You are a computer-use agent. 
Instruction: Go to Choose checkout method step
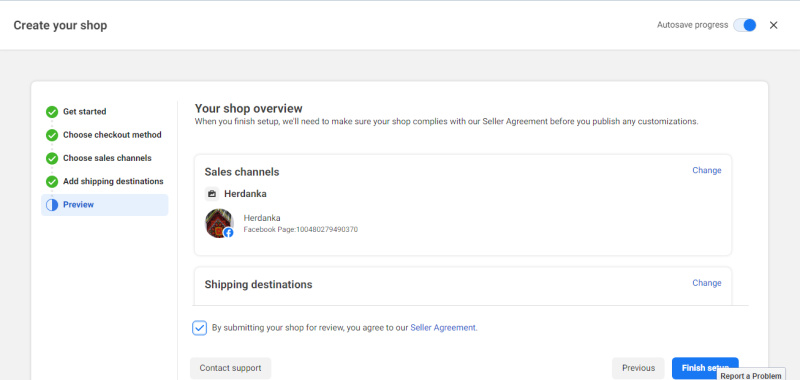coord(112,135)
